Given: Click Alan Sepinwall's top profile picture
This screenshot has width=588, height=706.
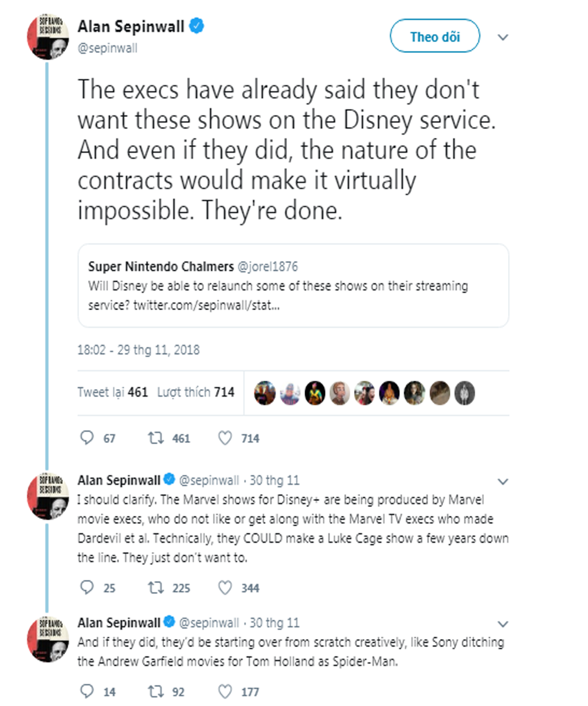Looking at the screenshot, I should coord(48,37).
